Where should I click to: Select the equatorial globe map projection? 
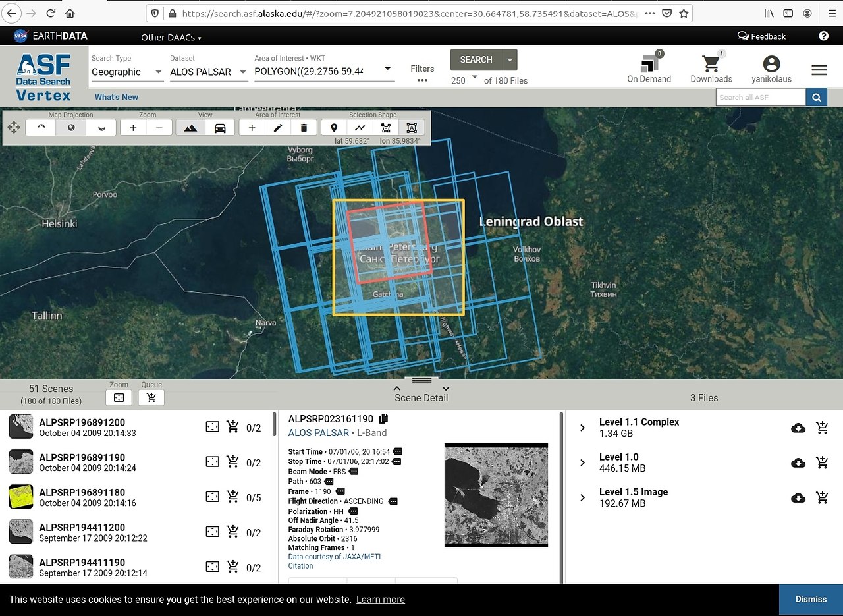pyautogui.click(x=71, y=128)
